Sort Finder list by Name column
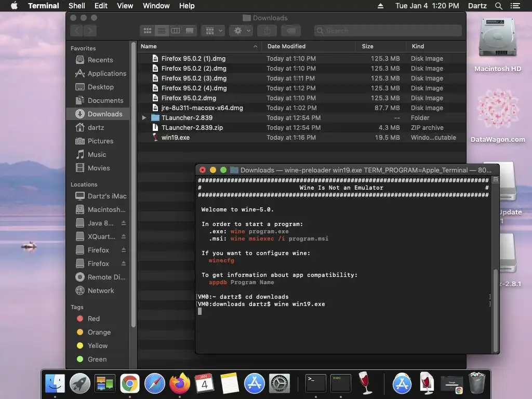Screen dimensions: 532x399 click(x=199, y=46)
